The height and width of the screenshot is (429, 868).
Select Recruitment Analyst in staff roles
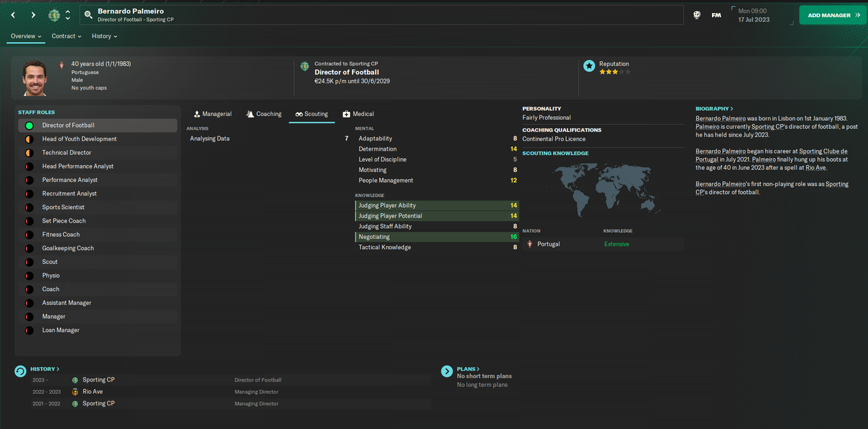coord(98,194)
